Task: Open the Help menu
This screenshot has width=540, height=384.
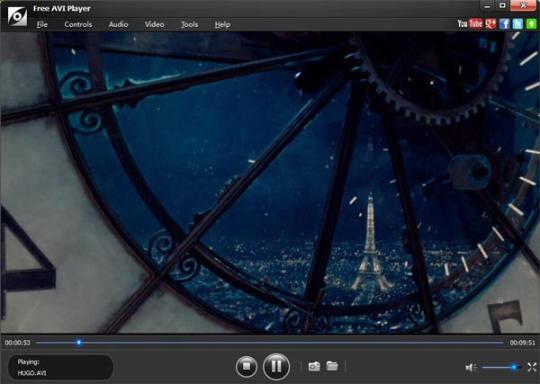Action: point(222,24)
